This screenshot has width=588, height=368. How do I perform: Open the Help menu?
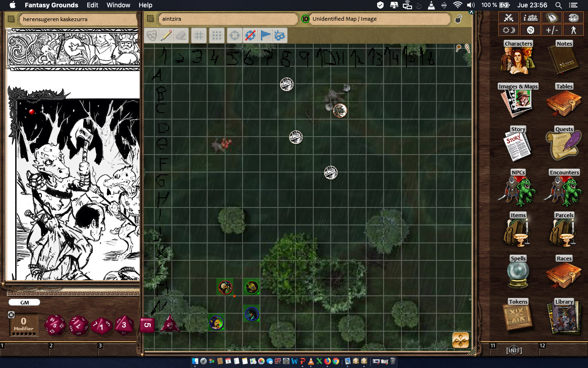(x=145, y=5)
